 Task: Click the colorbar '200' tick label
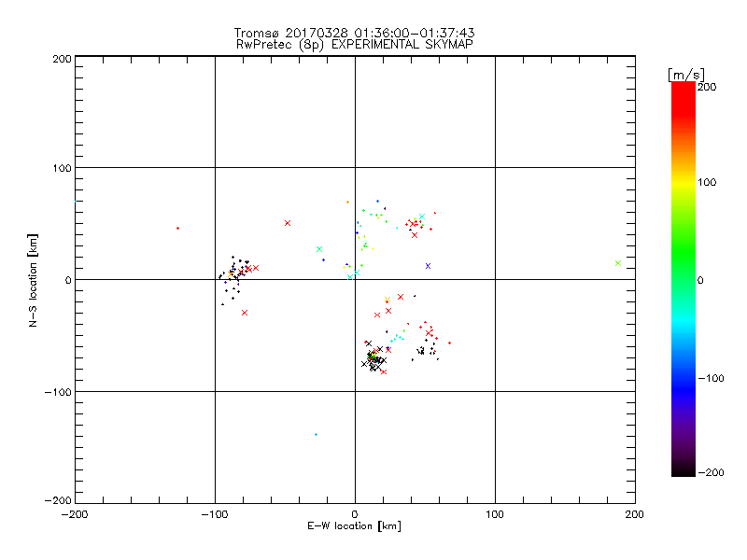[x=707, y=87]
